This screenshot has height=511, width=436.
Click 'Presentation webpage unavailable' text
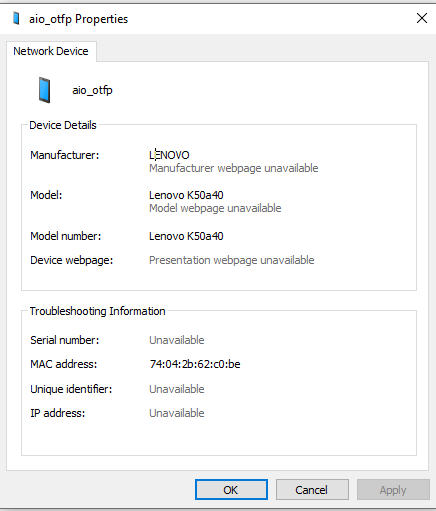tap(232, 260)
